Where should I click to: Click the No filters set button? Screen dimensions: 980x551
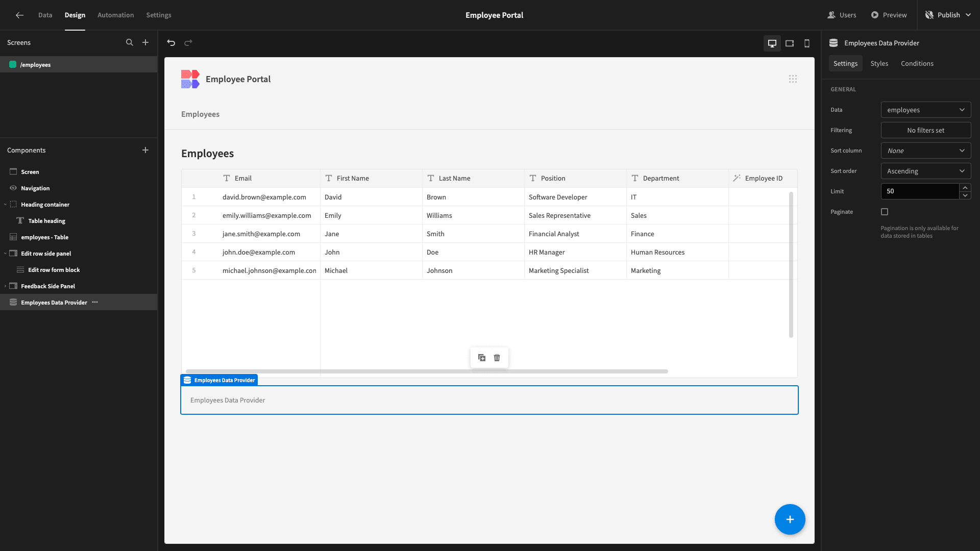(x=925, y=130)
